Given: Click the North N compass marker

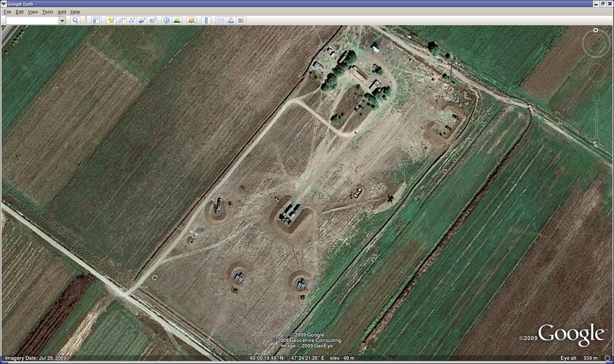Looking at the screenshot, I should 596,30.
